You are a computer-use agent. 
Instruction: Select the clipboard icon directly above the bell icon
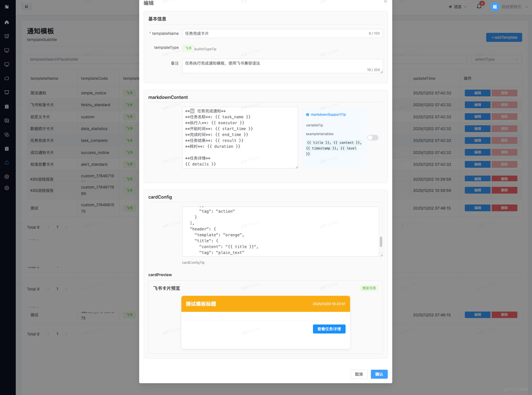(7, 149)
